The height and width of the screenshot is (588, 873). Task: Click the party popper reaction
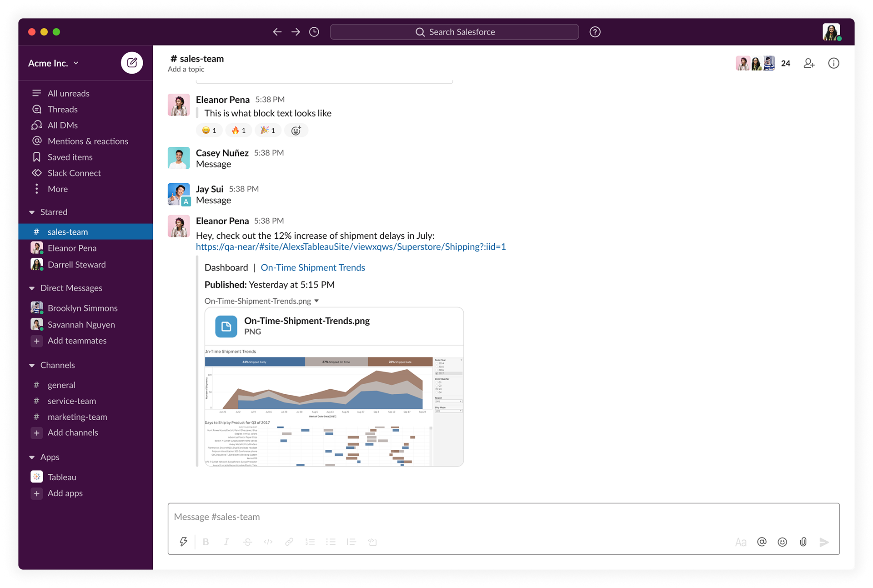click(268, 131)
